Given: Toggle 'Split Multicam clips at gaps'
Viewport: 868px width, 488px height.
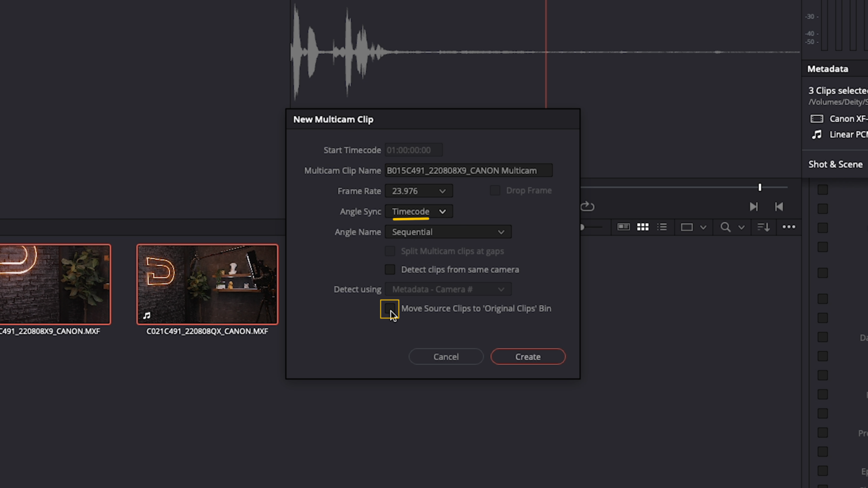Looking at the screenshot, I should (390, 251).
